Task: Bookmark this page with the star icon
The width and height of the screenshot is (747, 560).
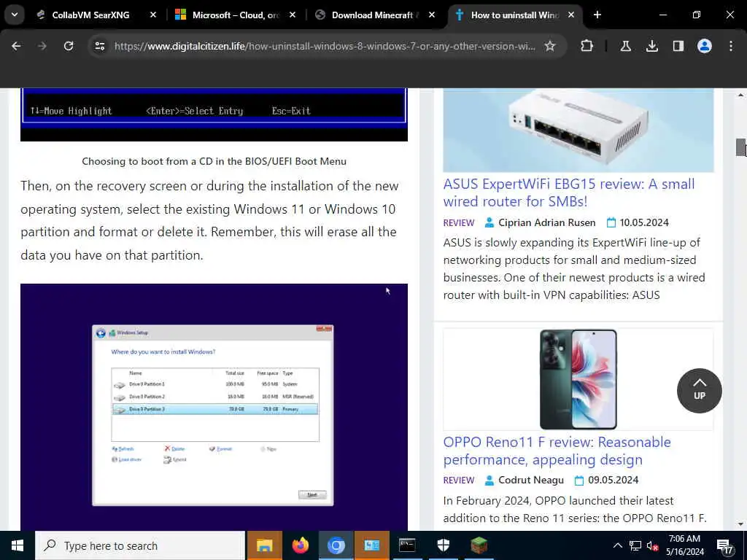Action: pos(550,46)
